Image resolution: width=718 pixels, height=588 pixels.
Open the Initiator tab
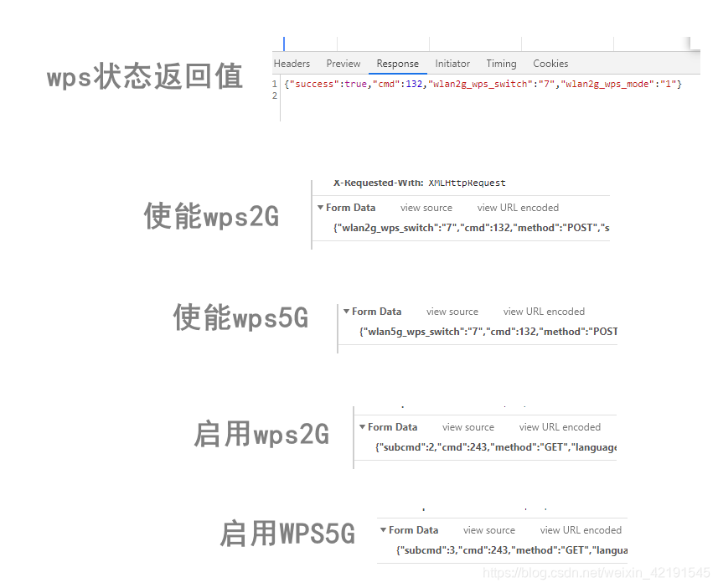(452, 63)
